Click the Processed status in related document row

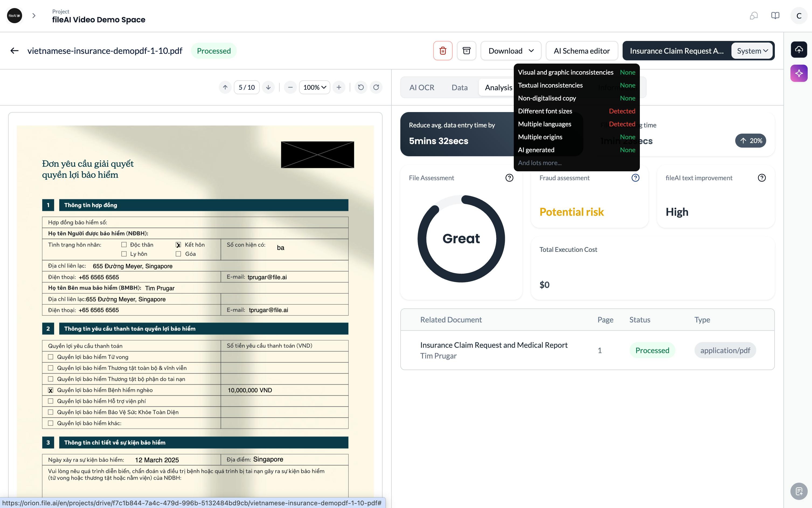click(652, 350)
